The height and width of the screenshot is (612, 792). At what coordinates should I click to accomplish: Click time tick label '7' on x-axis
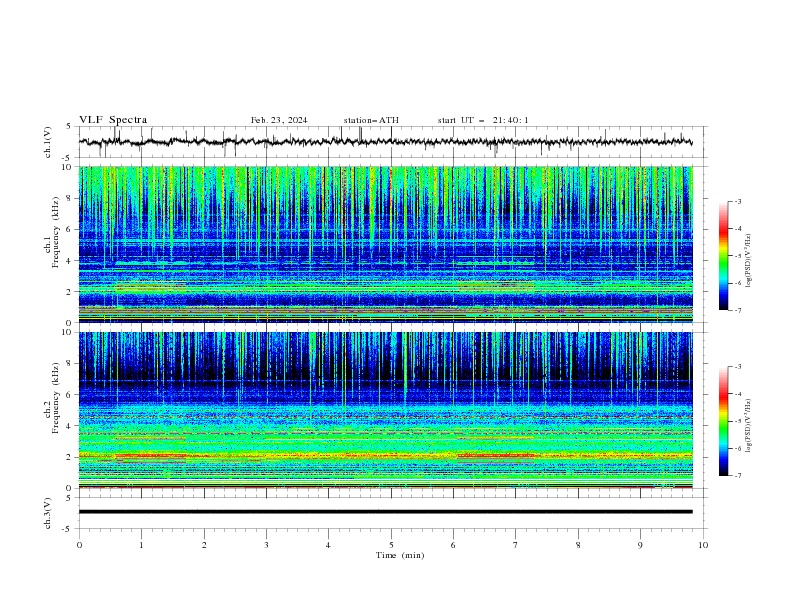[516, 545]
